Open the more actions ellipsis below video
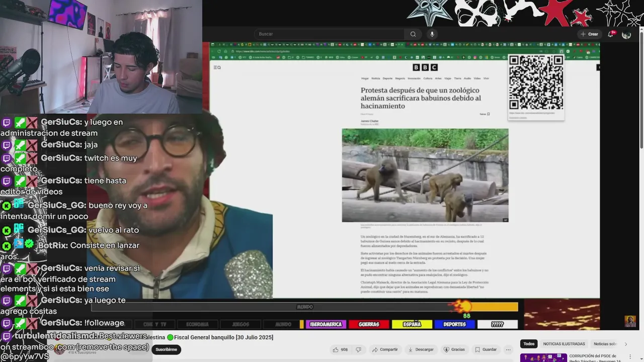Screen dimensions: 644x362 tap(508, 349)
